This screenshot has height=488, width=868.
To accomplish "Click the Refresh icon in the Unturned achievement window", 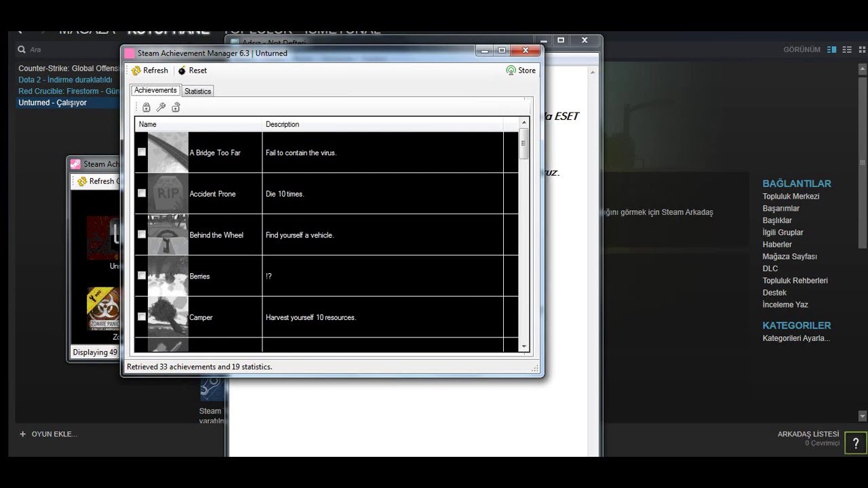I will point(136,70).
